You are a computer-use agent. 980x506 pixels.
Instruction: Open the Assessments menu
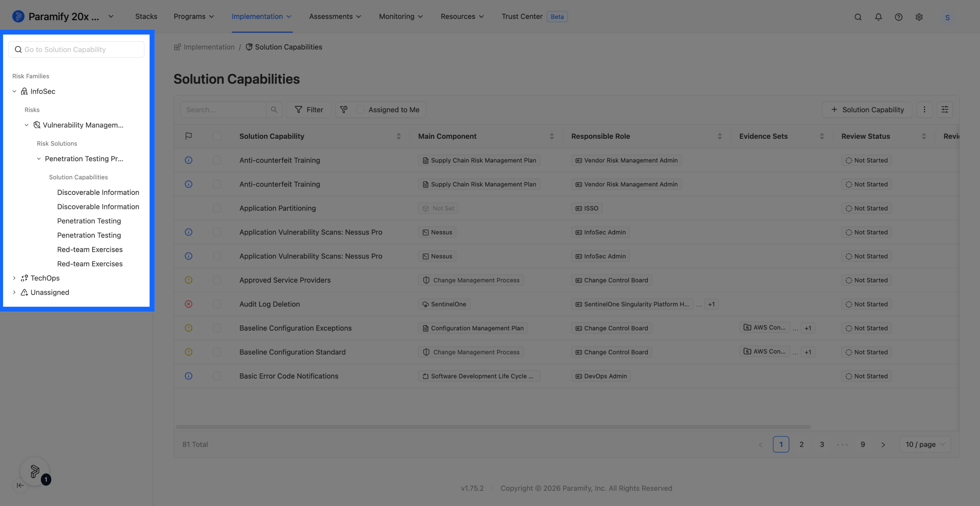coord(335,16)
